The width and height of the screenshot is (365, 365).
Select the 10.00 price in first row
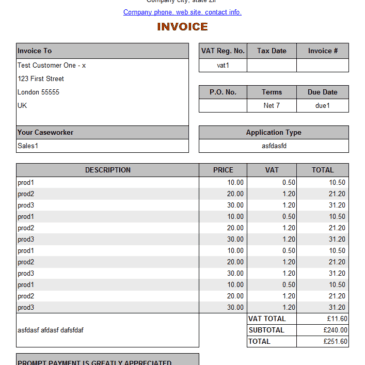[235, 183]
